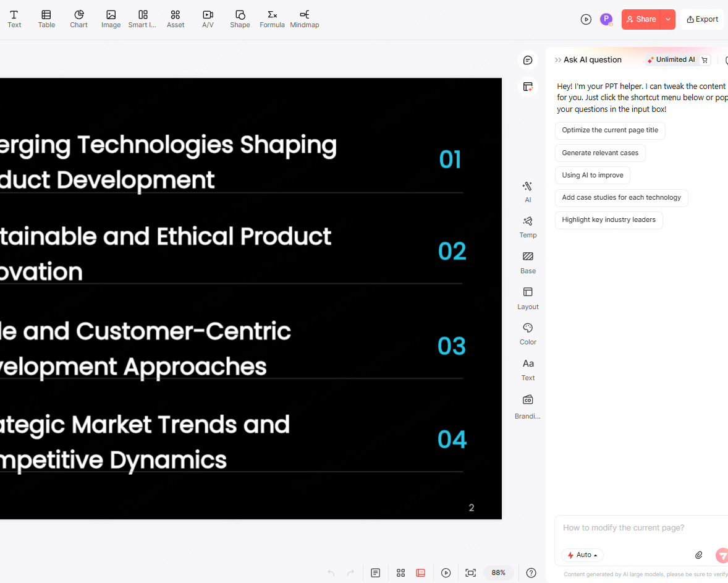Expand the Share options dropdown
728x583 pixels.
tap(667, 19)
